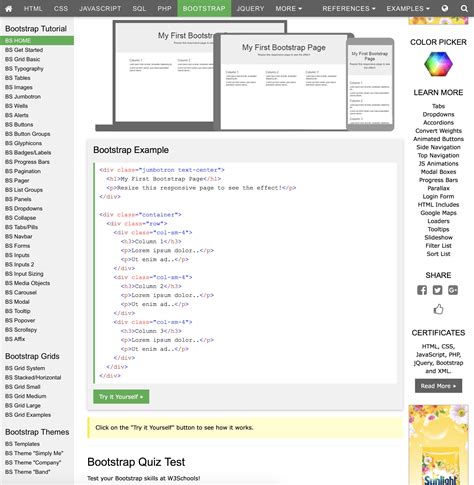The height and width of the screenshot is (485, 474).
Task: Open BS Alerts page
Action: [x=17, y=115]
